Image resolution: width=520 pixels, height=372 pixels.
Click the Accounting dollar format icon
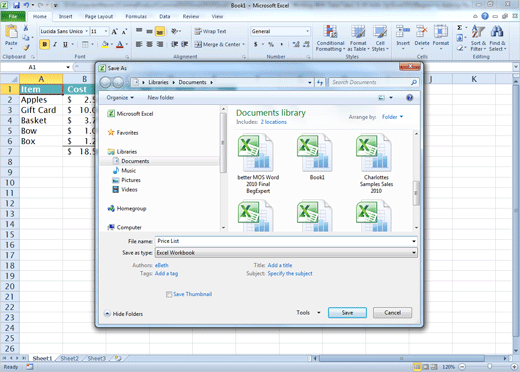256,44
